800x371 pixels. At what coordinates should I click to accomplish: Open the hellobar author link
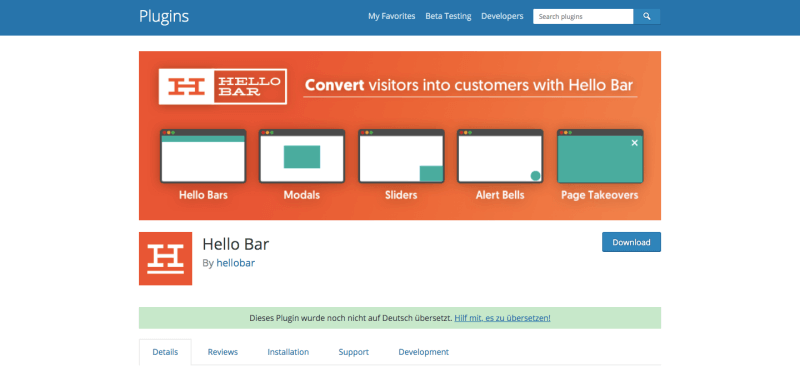pos(235,263)
